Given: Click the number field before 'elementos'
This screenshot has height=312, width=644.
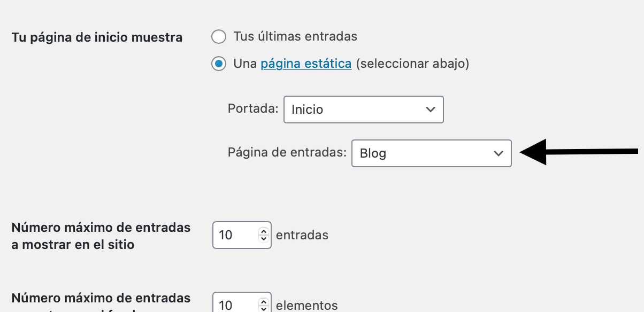Looking at the screenshot, I should 242,302.
